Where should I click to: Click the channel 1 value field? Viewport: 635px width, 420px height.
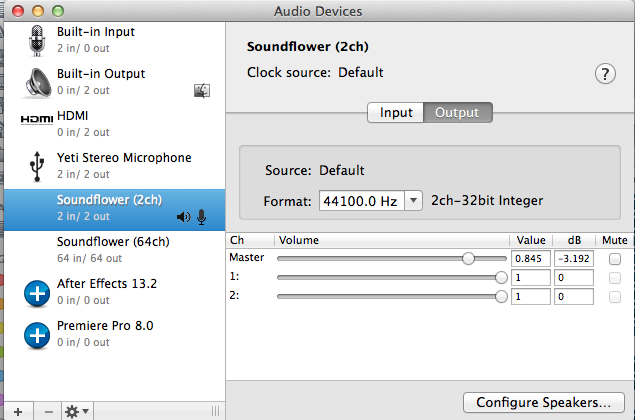click(x=531, y=277)
